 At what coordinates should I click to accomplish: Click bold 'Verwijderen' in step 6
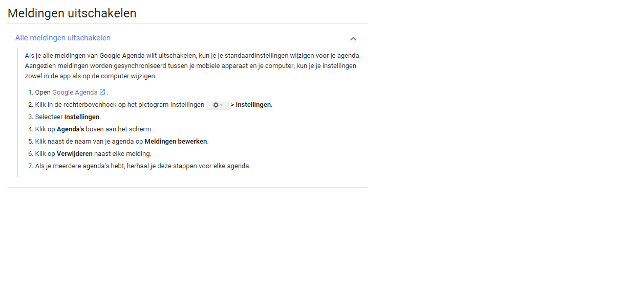(75, 154)
